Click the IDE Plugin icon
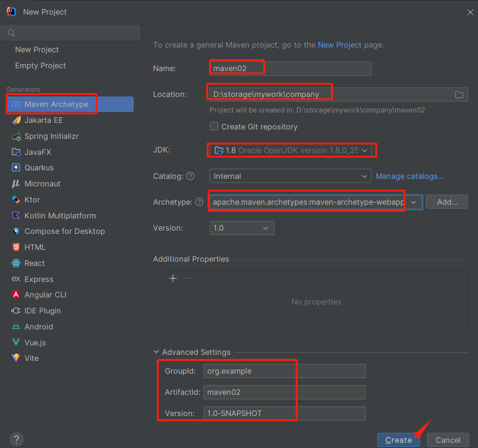 coord(16,311)
